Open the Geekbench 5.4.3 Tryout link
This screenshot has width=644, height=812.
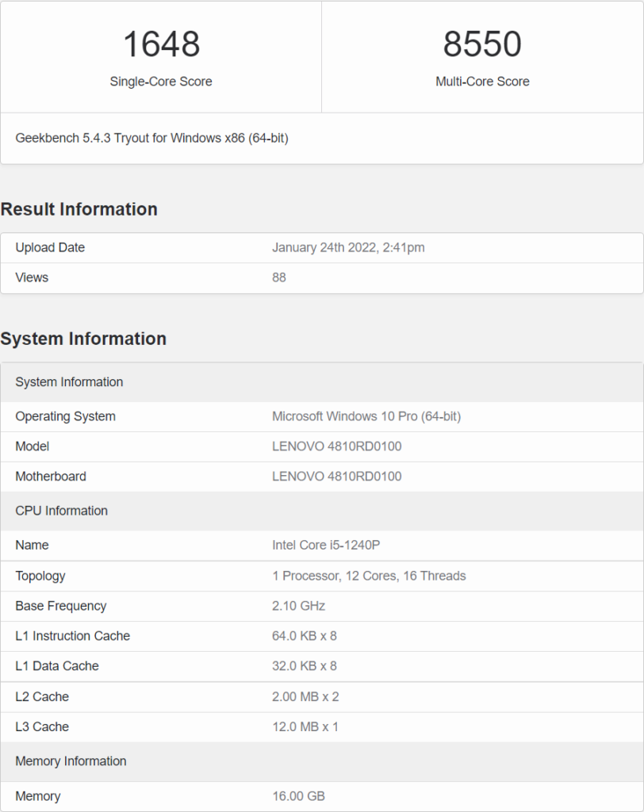(x=153, y=138)
